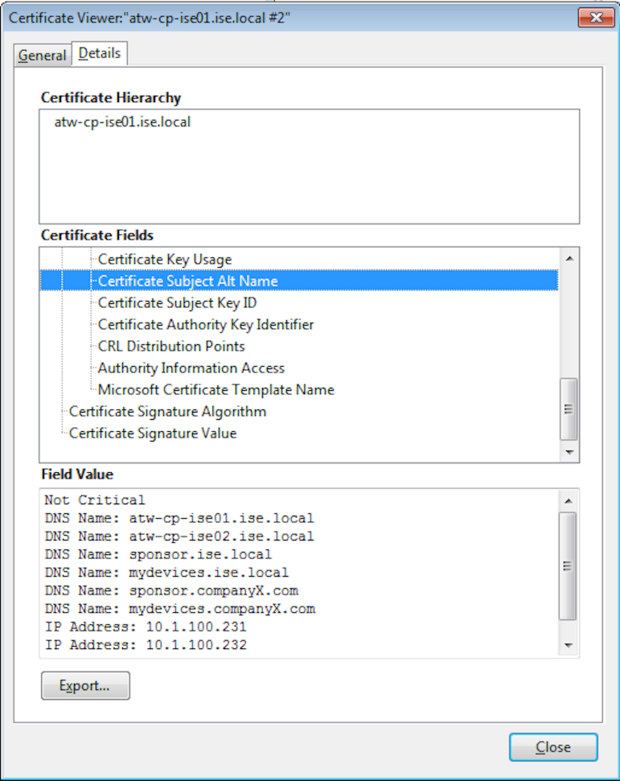Select atw-cp-ise01.ise.local in Certificate Hierarchy

[123, 122]
